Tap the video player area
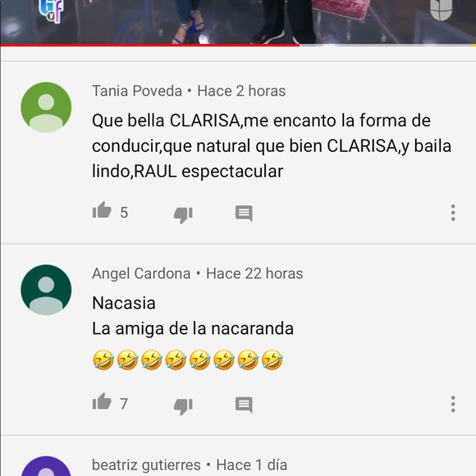This screenshot has width=476, height=476. tap(238, 22)
